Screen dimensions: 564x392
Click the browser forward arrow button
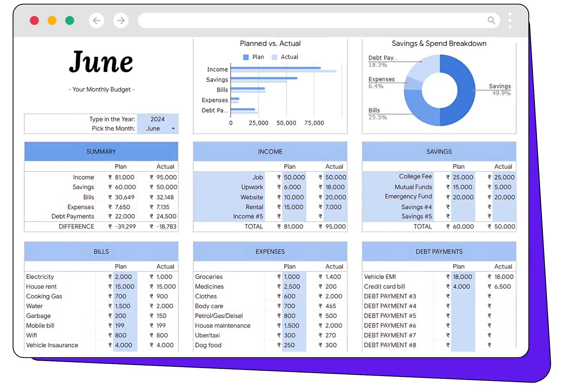click(x=121, y=20)
